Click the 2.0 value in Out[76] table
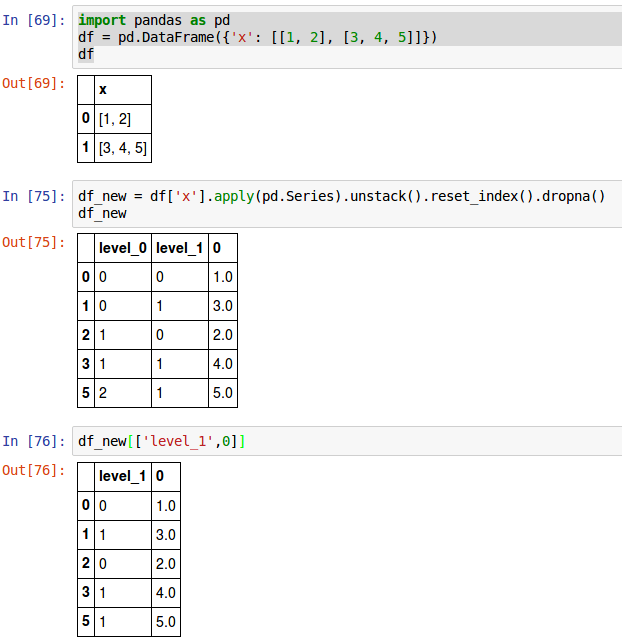Viewport: 622px width, 644px height. point(166,564)
